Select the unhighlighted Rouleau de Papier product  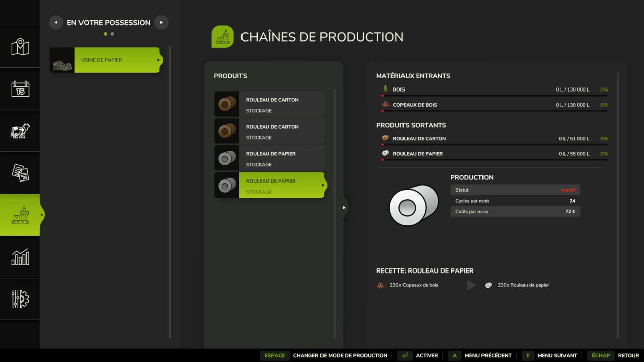point(269,158)
